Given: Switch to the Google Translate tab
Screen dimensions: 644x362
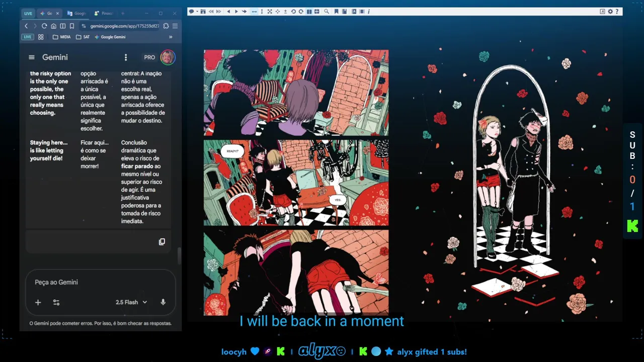Looking at the screenshot, I should coord(77,14).
